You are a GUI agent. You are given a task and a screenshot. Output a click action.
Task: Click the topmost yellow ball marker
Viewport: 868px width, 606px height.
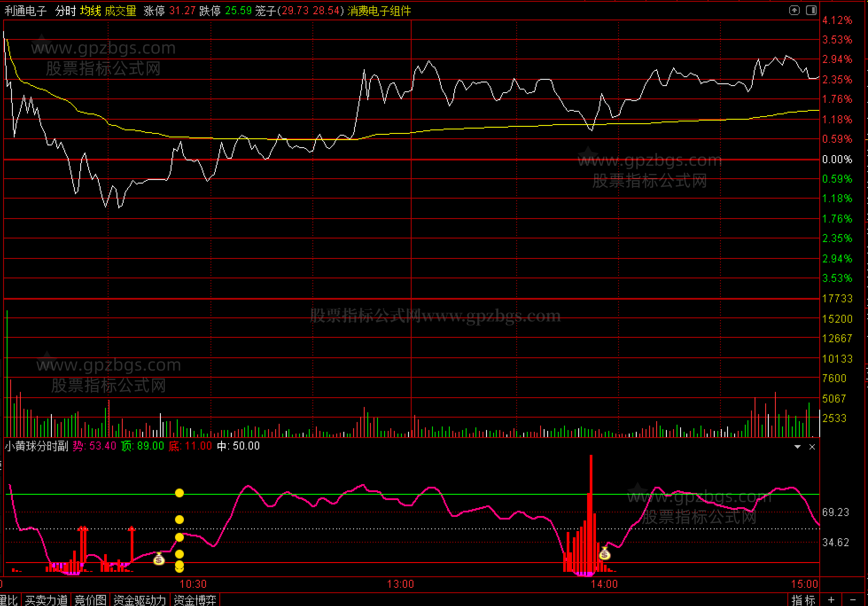point(179,493)
